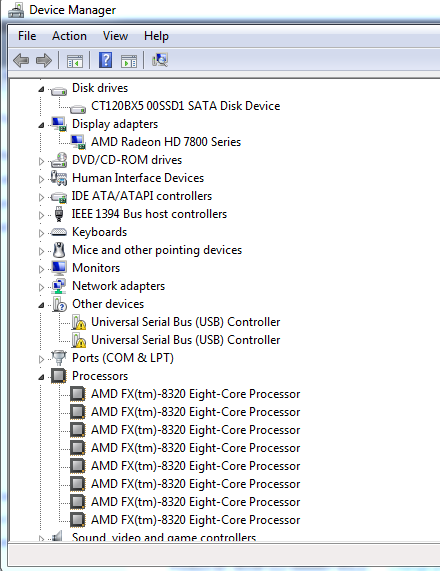
Task: Open the Action menu
Action: click(x=69, y=36)
